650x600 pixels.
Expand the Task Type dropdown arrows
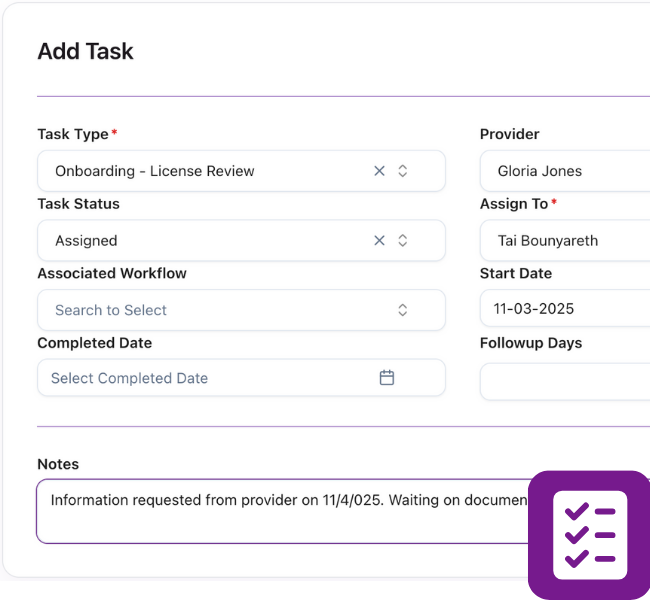pos(403,171)
